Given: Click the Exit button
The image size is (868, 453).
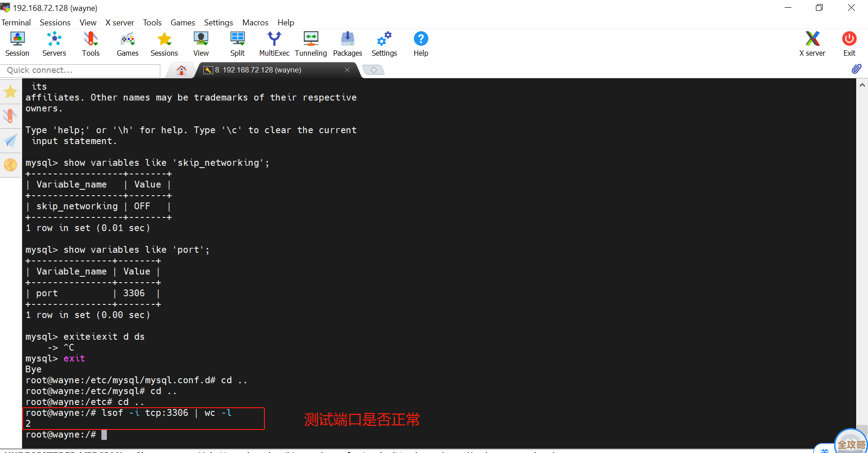Looking at the screenshot, I should tap(849, 43).
